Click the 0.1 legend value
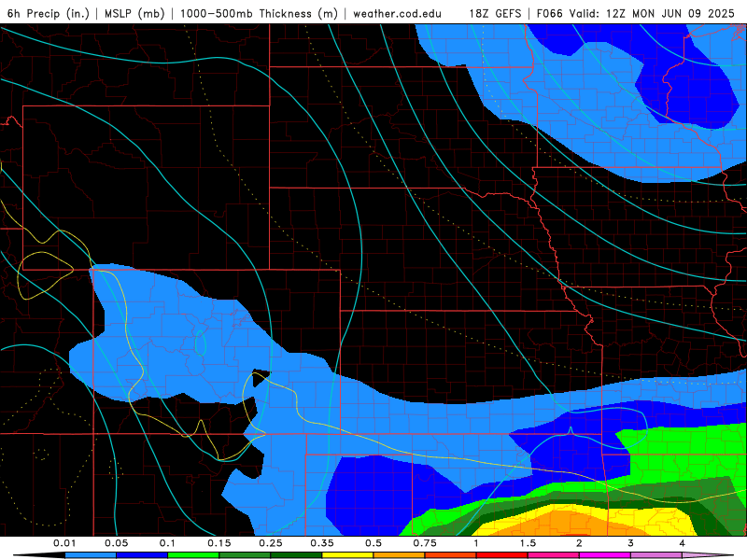This screenshot has height=560, width=747. click(x=167, y=543)
